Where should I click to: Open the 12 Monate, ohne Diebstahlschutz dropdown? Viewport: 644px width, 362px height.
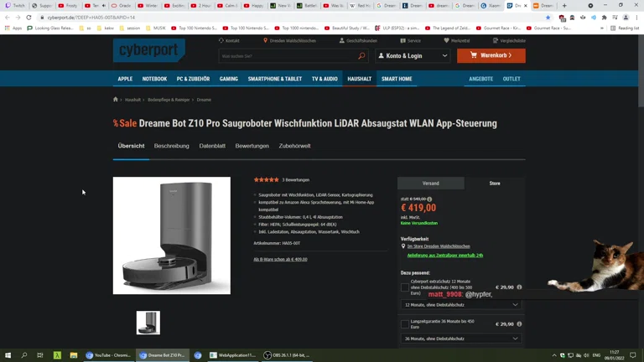click(461, 305)
